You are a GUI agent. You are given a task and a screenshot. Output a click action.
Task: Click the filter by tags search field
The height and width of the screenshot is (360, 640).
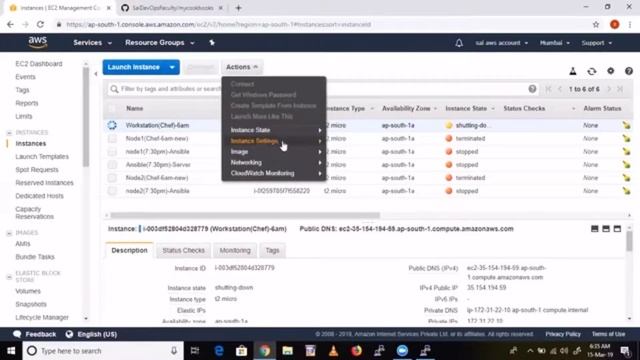322,89
